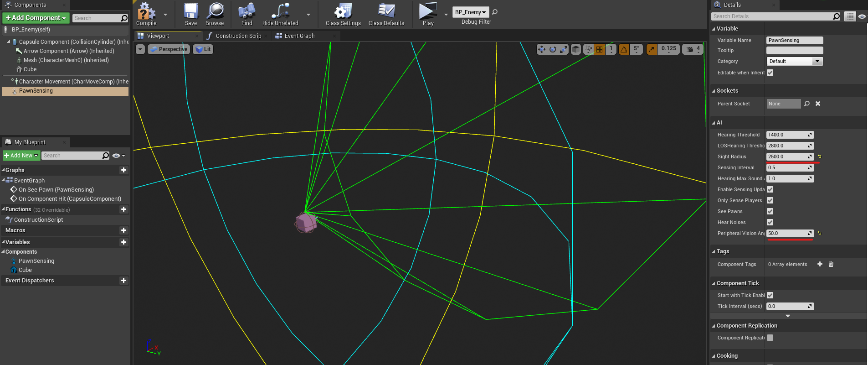Open the 0.125 scale snap value dropdown
This screenshot has width=868, height=365.
coord(669,49)
